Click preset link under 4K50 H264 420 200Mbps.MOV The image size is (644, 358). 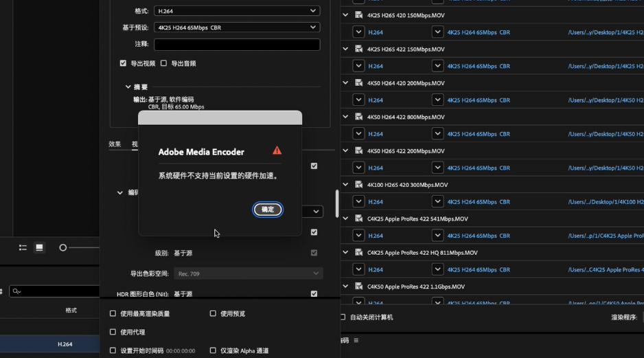pos(479,100)
